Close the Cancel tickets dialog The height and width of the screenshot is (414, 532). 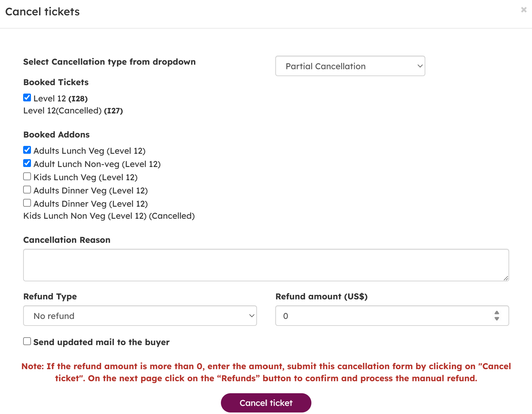coord(524,10)
